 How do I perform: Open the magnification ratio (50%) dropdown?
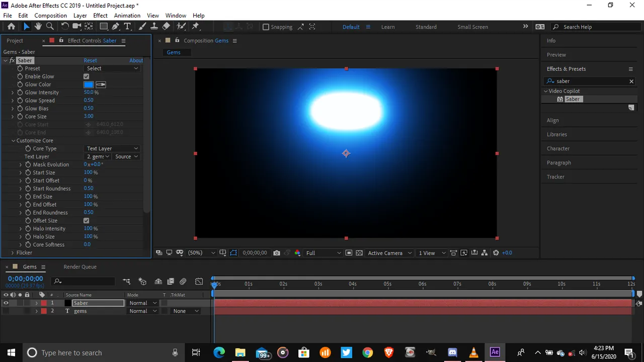201,253
